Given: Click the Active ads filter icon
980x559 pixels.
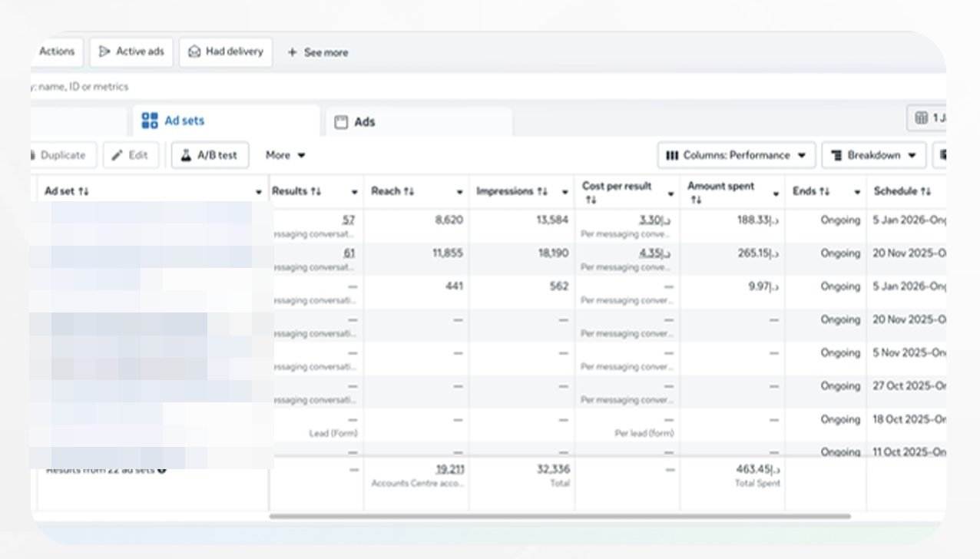Looking at the screenshot, I should [105, 52].
